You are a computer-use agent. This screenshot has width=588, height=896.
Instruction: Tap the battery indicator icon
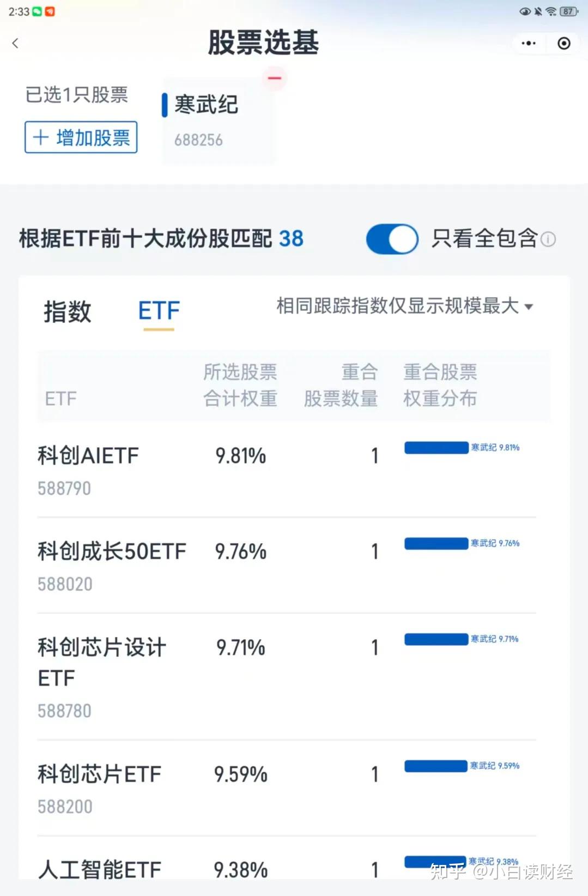click(568, 11)
